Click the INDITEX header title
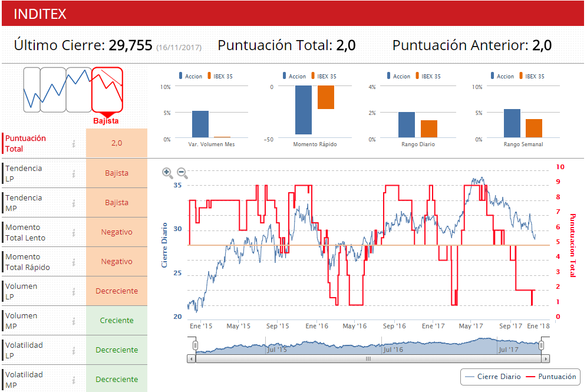587x392 pixels. (40, 14)
